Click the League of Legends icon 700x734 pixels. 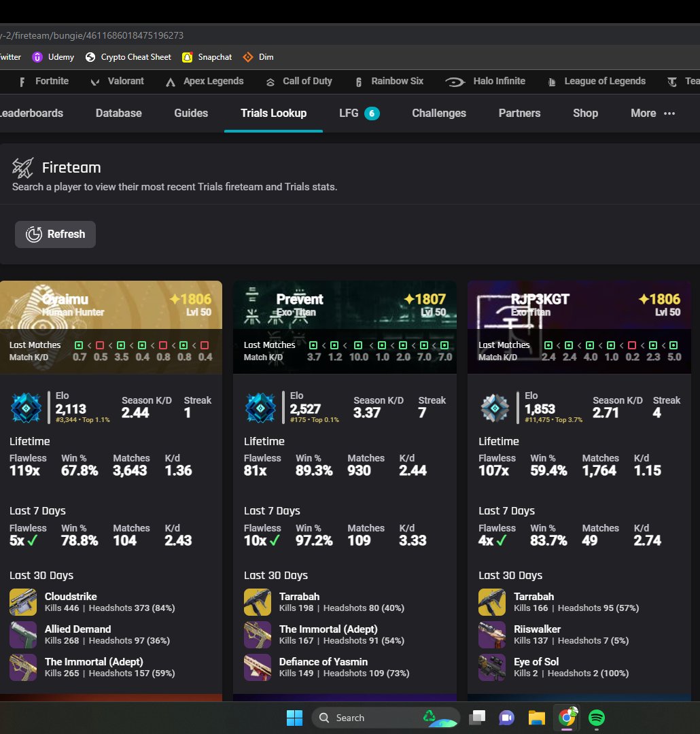click(x=552, y=82)
